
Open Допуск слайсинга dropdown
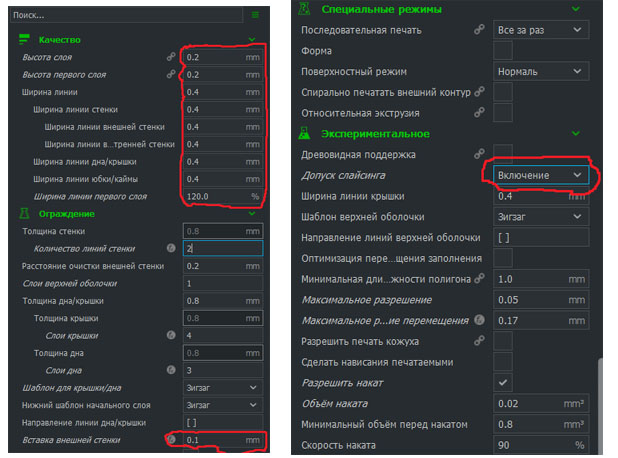(x=541, y=175)
